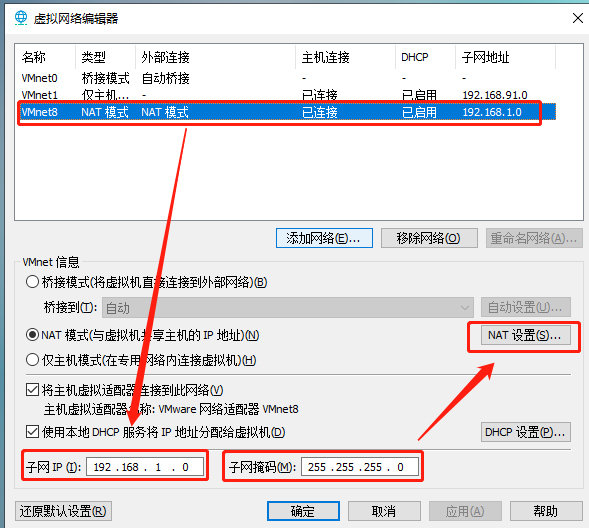The image size is (589, 528).
Task: Click the 取消 button
Action: (x=384, y=511)
